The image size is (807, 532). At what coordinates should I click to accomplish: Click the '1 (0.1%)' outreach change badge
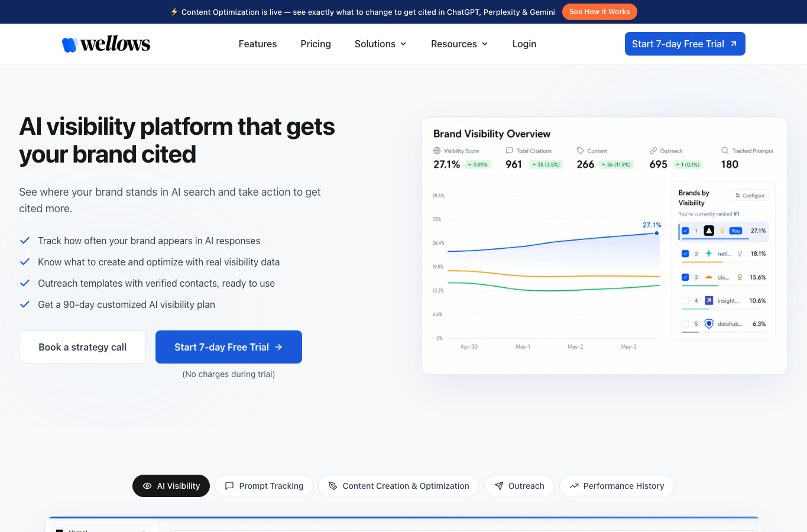point(688,165)
